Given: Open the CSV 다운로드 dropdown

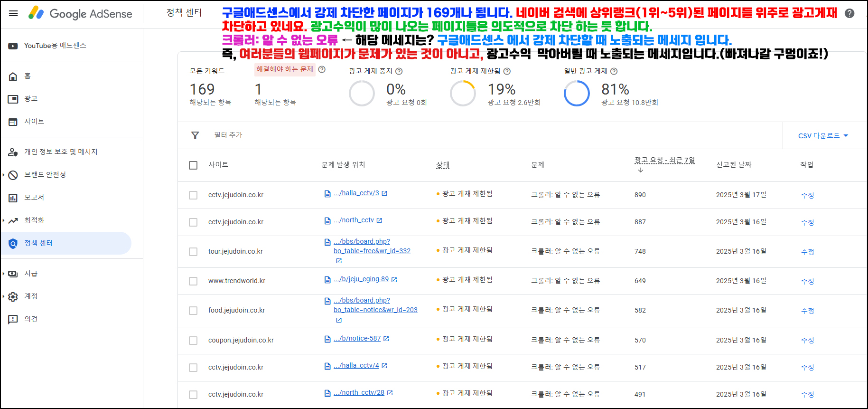Looking at the screenshot, I should (823, 136).
